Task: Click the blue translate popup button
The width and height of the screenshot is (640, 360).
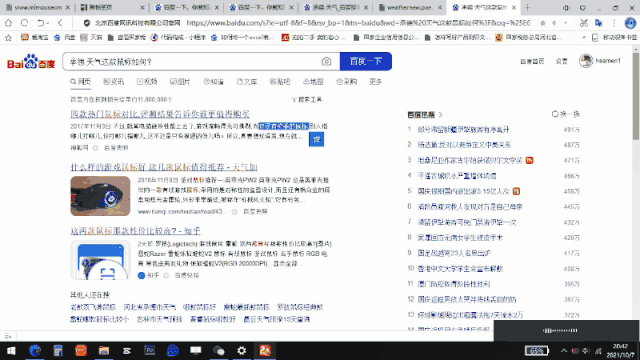Action: point(316,140)
